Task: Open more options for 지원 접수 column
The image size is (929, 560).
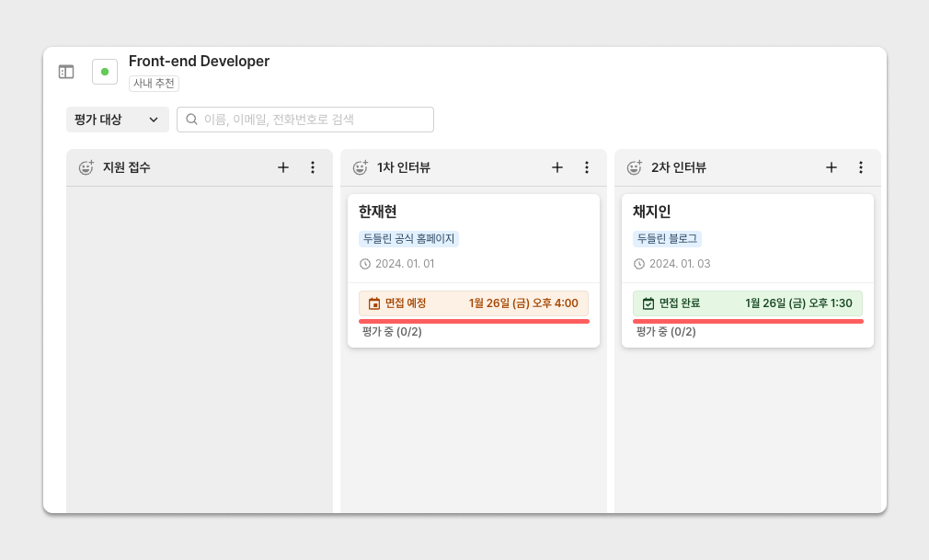Action: (313, 167)
